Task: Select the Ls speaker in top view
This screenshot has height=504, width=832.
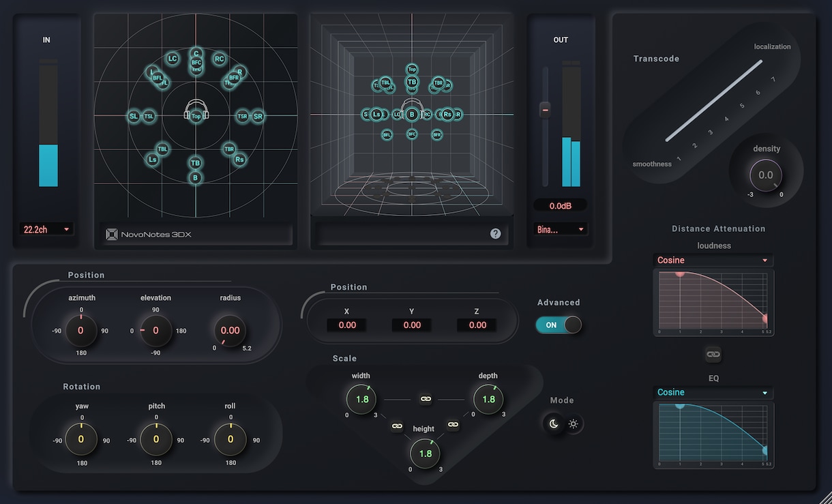Action: 153,160
